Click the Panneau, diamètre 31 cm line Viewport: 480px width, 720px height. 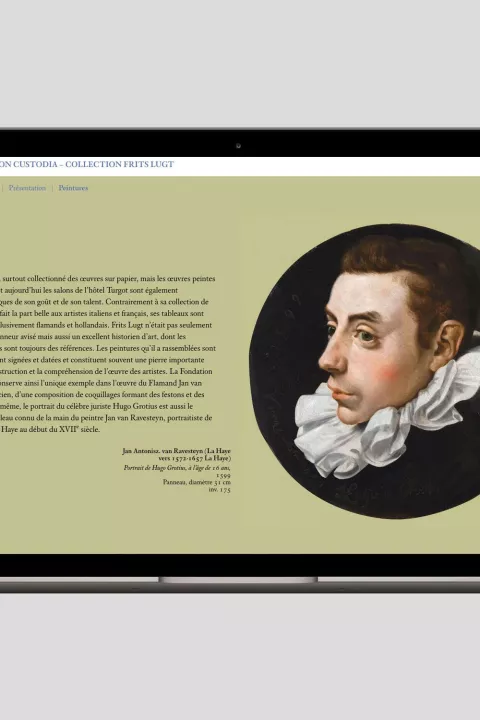click(x=197, y=482)
